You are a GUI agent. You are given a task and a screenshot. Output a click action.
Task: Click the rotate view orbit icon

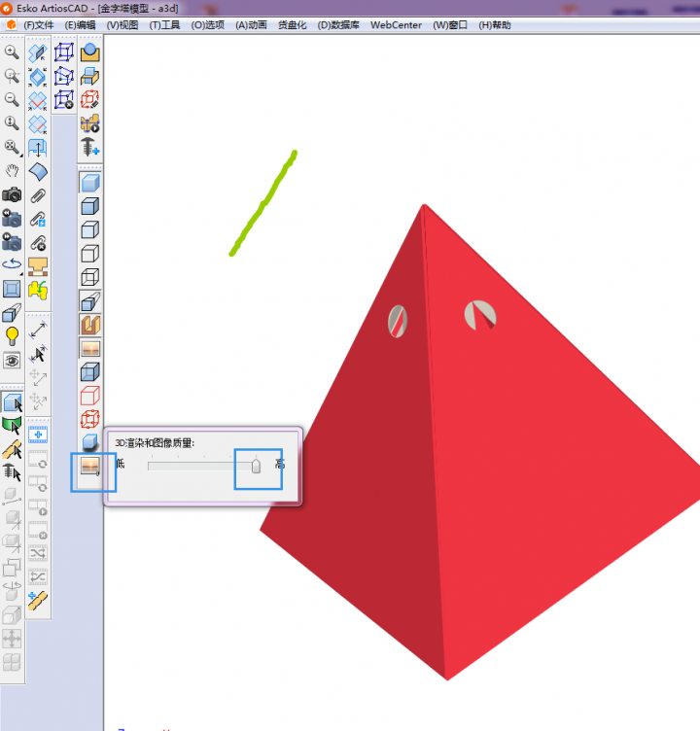click(x=13, y=264)
